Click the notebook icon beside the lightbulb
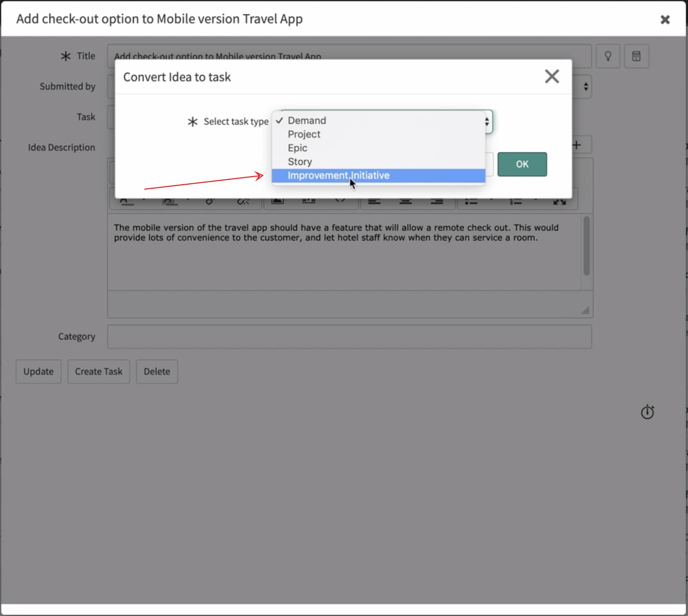 [636, 56]
